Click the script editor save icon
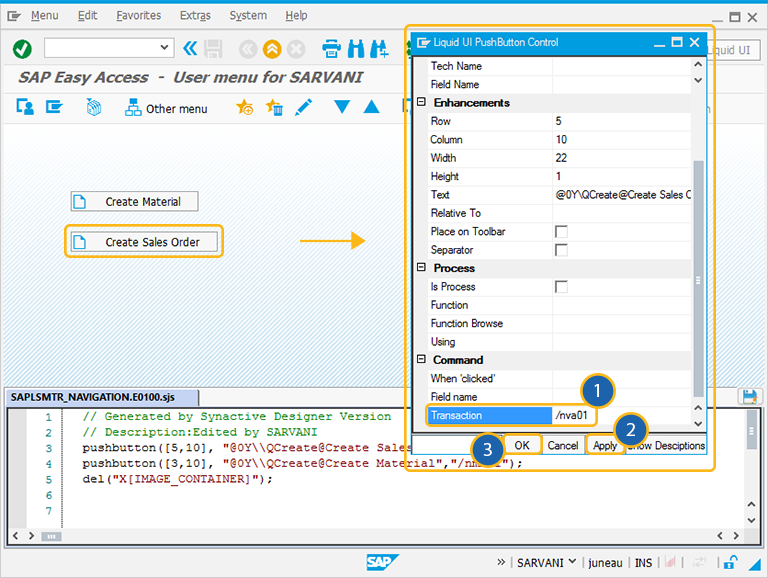 click(749, 396)
